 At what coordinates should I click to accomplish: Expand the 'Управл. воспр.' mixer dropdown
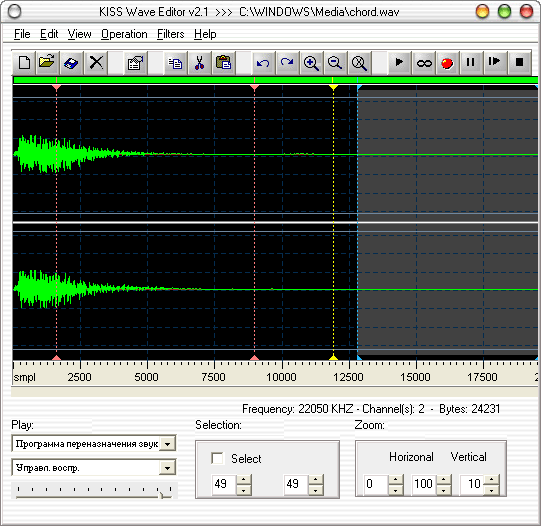click(x=167, y=468)
